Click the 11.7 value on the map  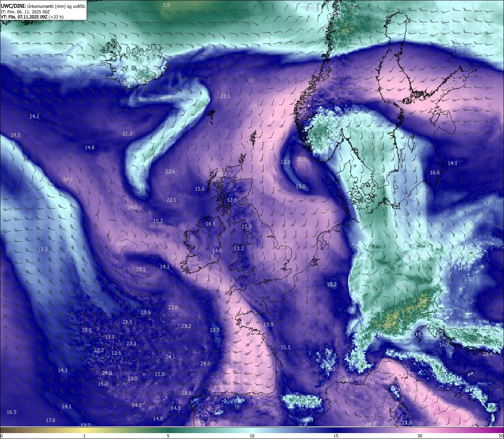[x=30, y=268]
